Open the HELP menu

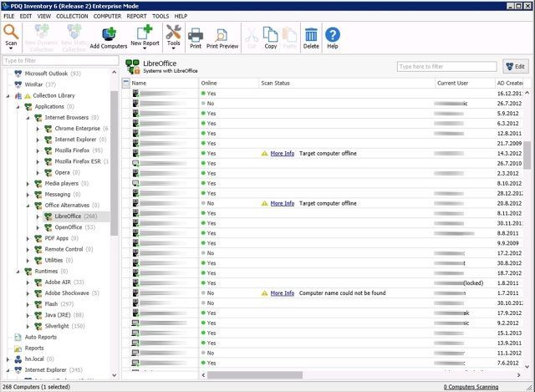click(181, 16)
